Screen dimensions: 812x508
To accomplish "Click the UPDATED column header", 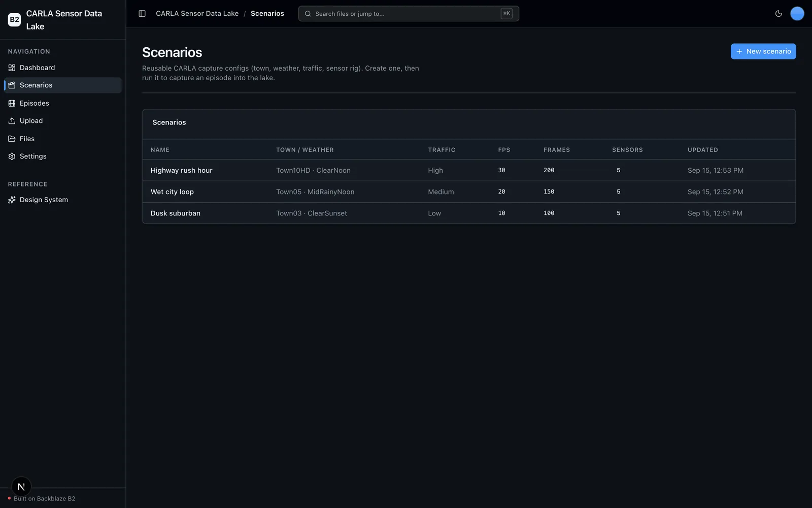I will tap(703, 150).
